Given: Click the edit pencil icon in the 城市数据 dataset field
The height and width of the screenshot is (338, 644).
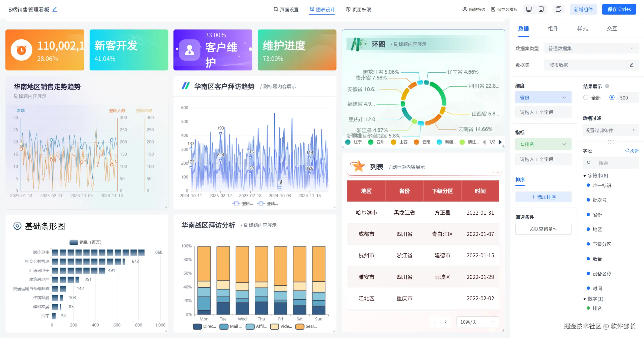Looking at the screenshot, I should coord(631,65).
